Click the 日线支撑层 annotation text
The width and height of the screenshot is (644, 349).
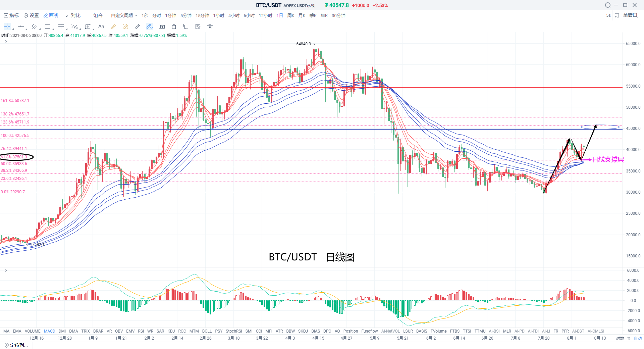pyautogui.click(x=608, y=160)
